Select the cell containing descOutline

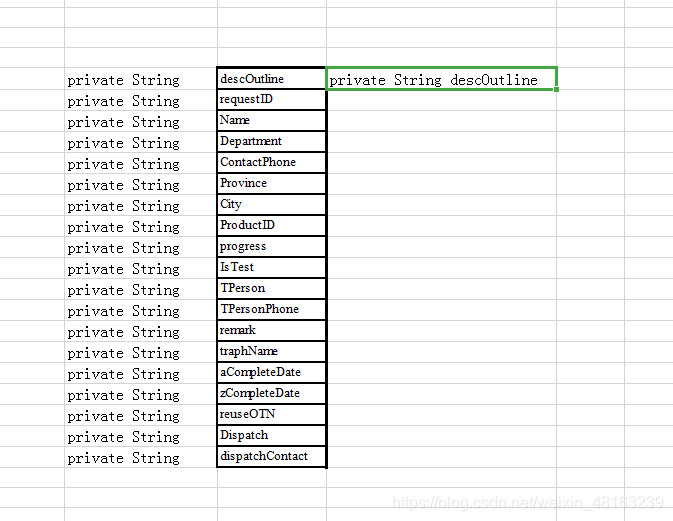click(271, 79)
